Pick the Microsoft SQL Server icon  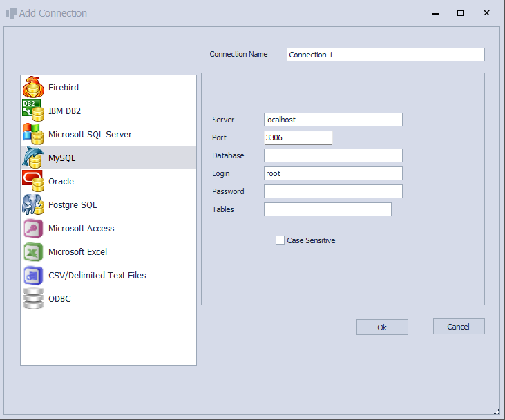[33, 134]
